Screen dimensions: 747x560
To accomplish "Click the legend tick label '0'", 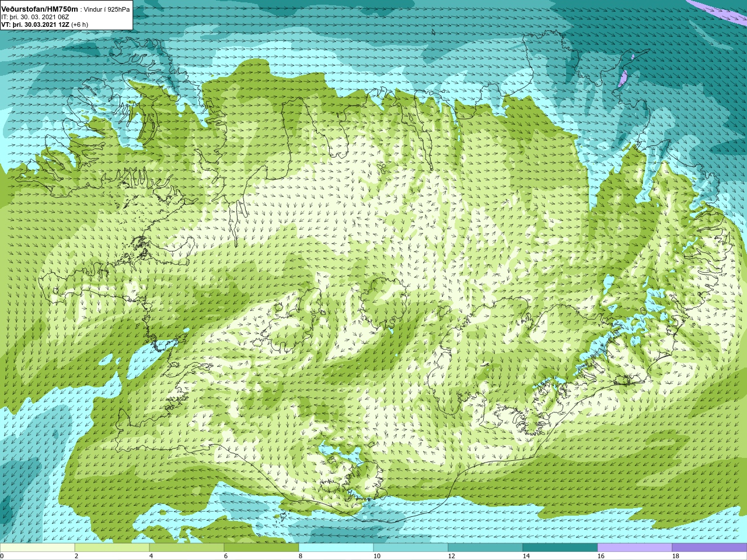I will (2, 556).
